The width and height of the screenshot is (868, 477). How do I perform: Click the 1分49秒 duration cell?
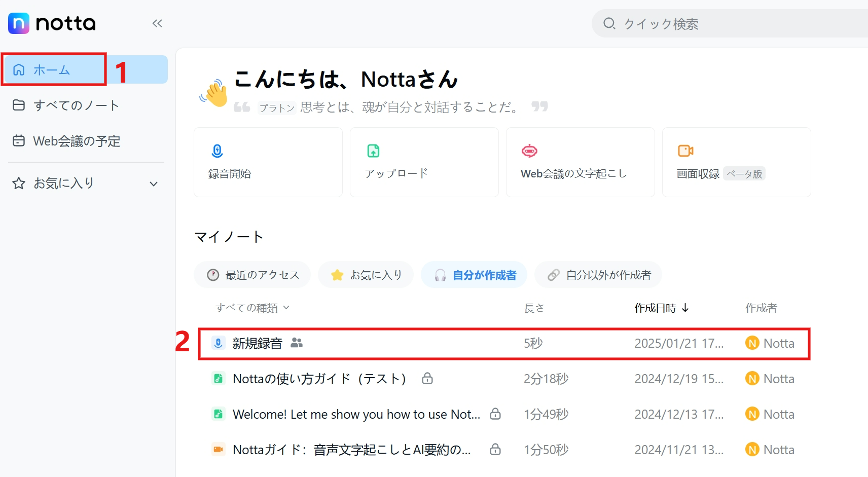[x=546, y=414]
